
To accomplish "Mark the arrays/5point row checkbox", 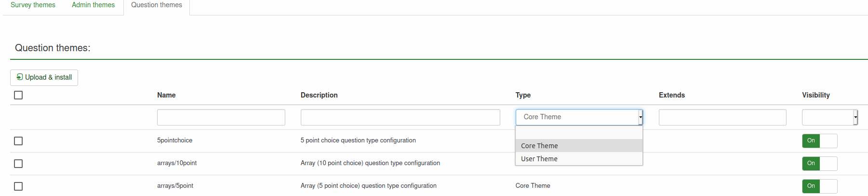I will coord(18,186).
